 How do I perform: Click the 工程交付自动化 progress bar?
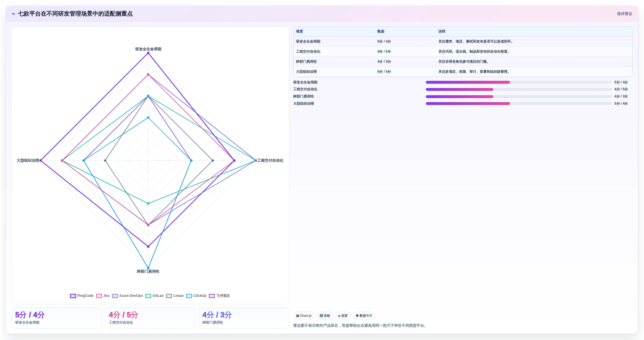519,89
